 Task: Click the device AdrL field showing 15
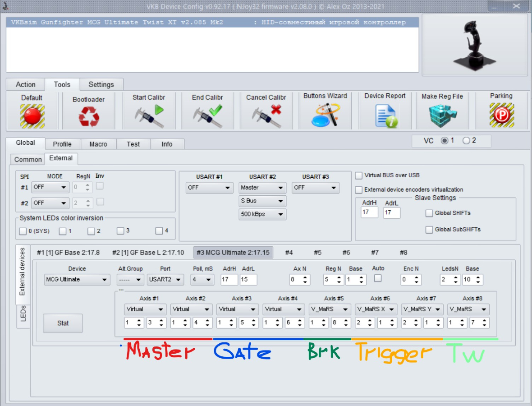[248, 280]
